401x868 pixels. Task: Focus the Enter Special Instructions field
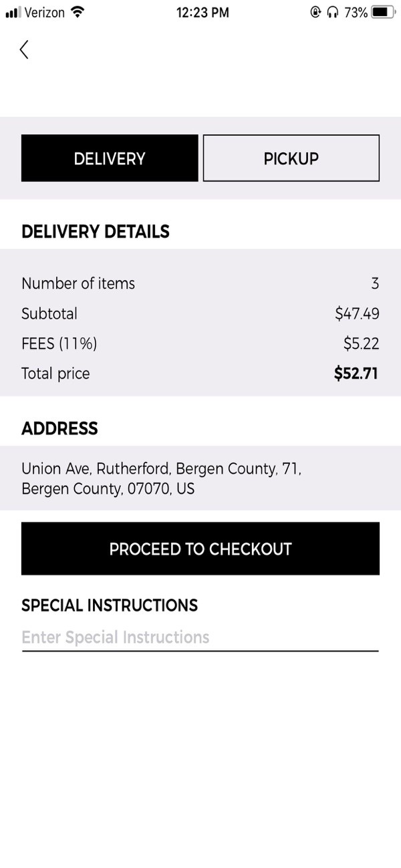click(x=199, y=637)
